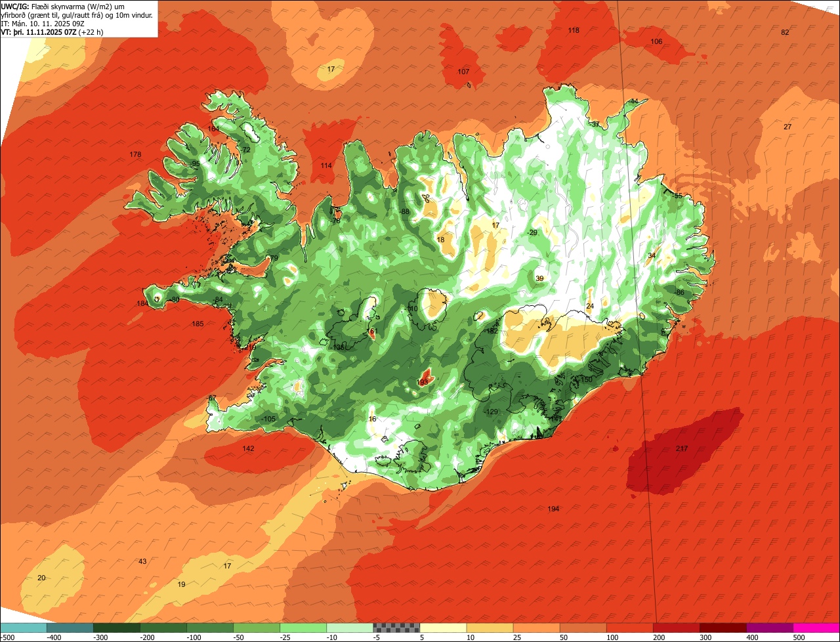Click the 20 value in the bottom-left corner

(41, 578)
